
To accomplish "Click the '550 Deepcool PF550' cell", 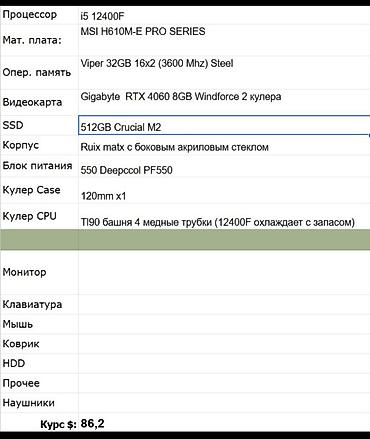I will coord(224,167).
